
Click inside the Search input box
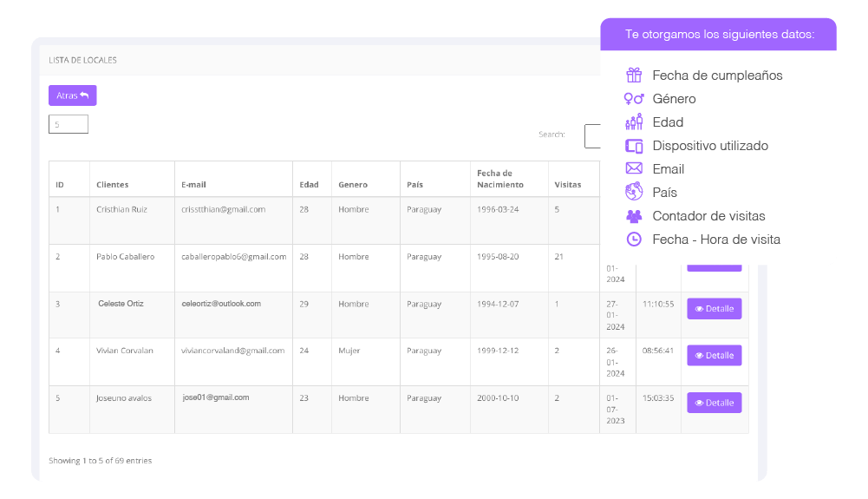(x=592, y=136)
